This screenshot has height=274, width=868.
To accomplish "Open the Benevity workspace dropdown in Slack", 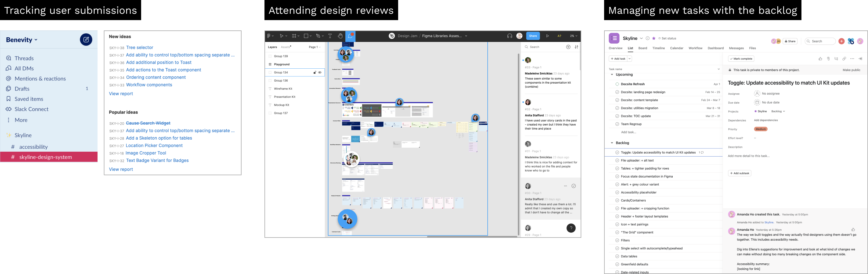I will point(22,40).
